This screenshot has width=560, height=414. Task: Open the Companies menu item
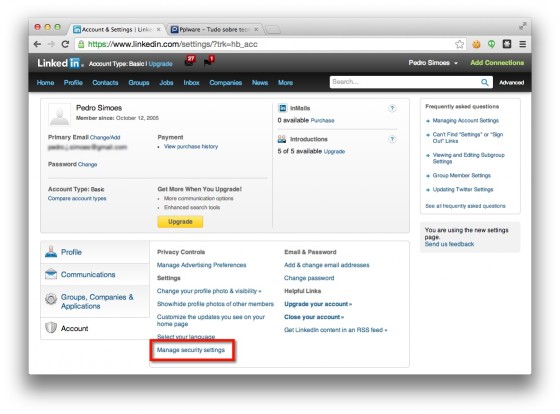click(x=225, y=83)
